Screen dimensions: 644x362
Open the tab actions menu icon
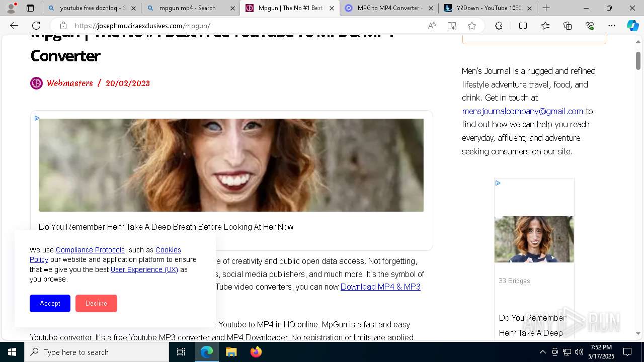pos(30,8)
